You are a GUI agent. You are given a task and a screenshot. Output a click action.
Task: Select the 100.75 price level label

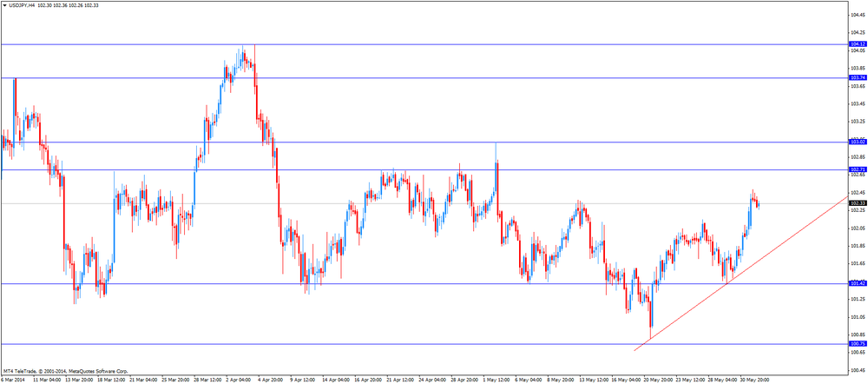tap(858, 344)
